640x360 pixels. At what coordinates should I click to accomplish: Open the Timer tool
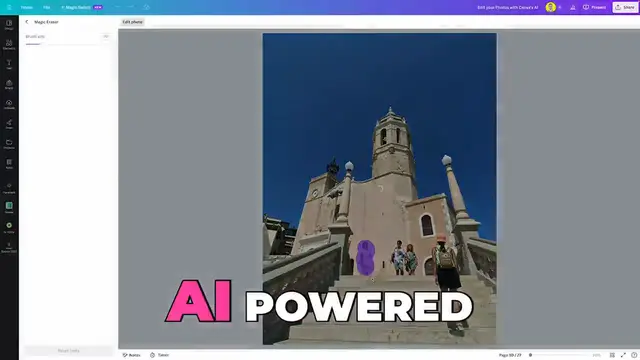159,355
